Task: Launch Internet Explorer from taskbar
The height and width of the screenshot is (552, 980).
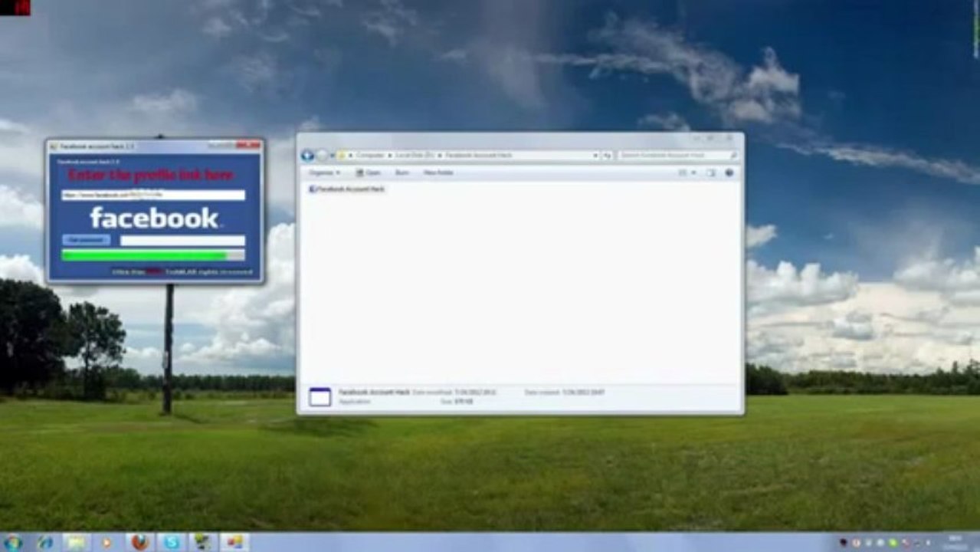Action: pyautogui.click(x=44, y=543)
